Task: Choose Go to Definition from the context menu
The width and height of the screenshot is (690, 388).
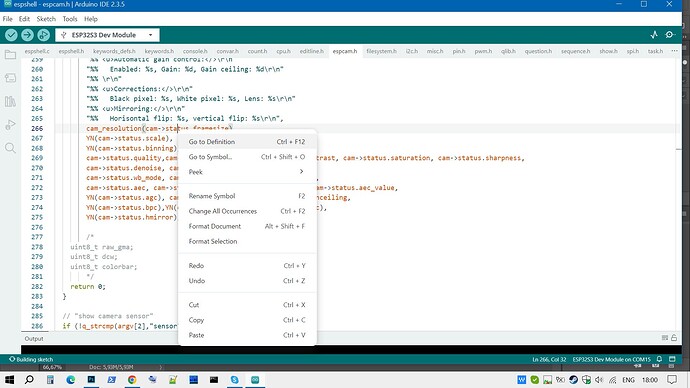Action: tap(247, 142)
